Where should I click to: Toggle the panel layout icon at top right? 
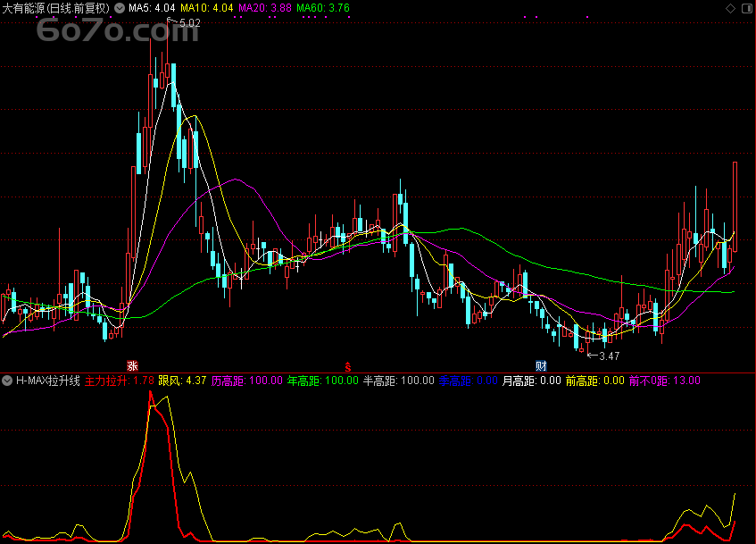(x=747, y=8)
